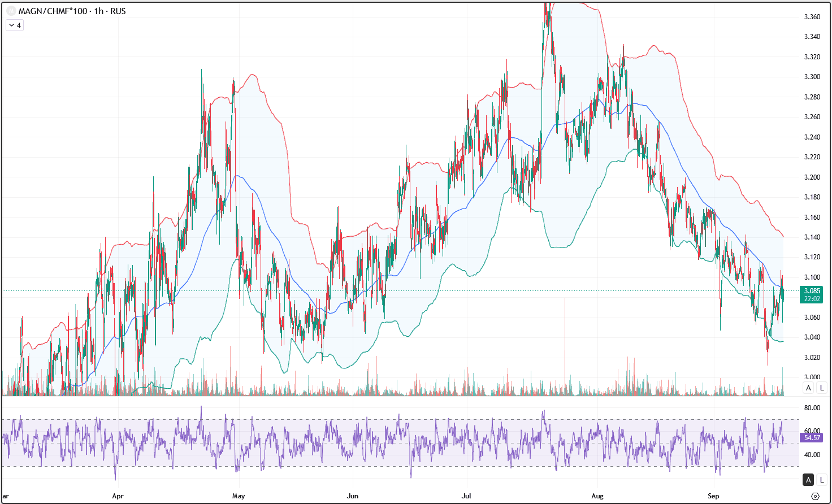Click the MAGN/CHMF*100 symbol title

(x=53, y=11)
